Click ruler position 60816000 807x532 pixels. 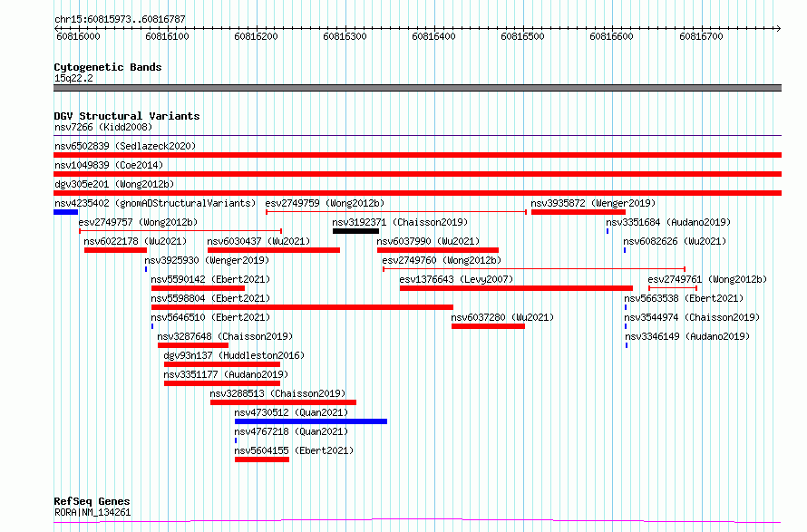(x=78, y=36)
